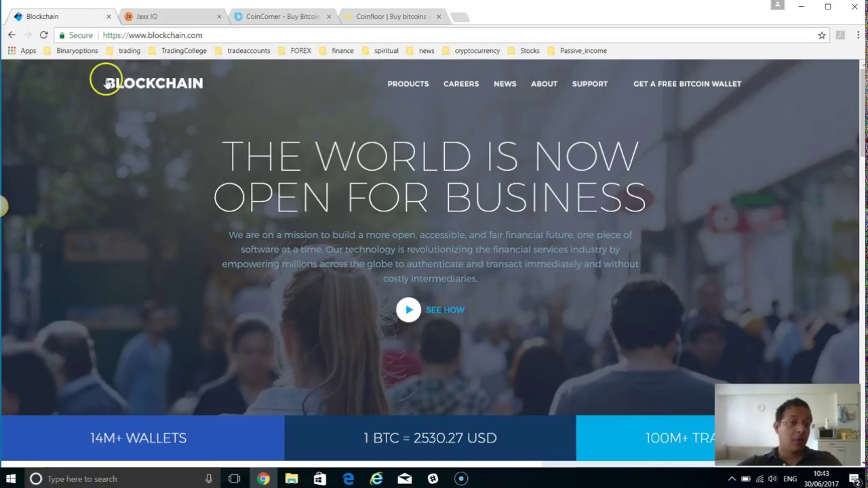Close the Blockchain tab
The height and width of the screenshot is (488, 868).
click(x=108, y=16)
